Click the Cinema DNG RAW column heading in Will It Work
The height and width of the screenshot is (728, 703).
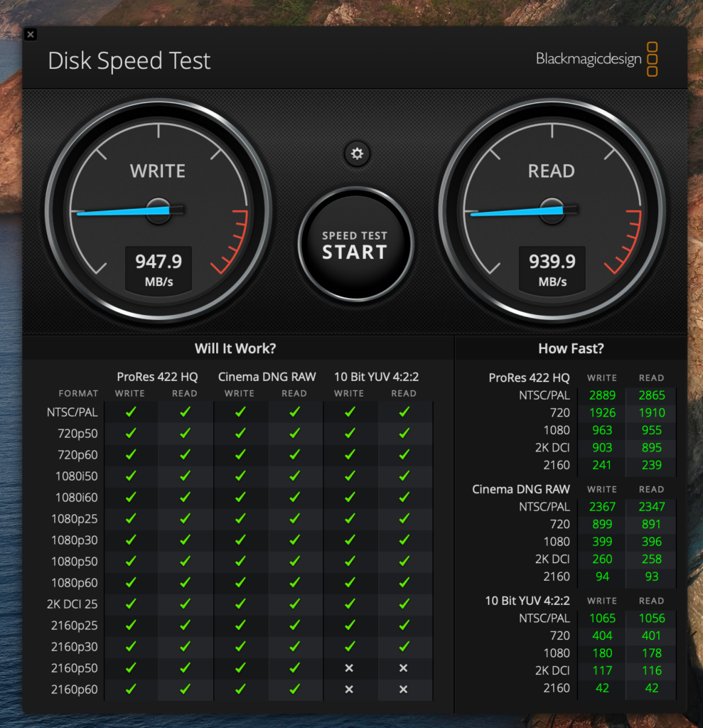click(x=267, y=377)
